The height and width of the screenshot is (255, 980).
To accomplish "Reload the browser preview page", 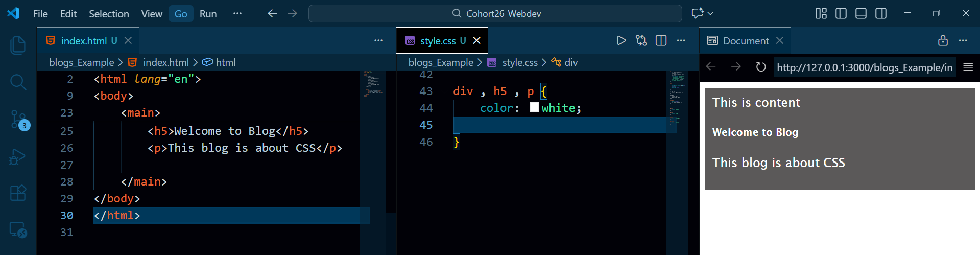I will click(761, 67).
